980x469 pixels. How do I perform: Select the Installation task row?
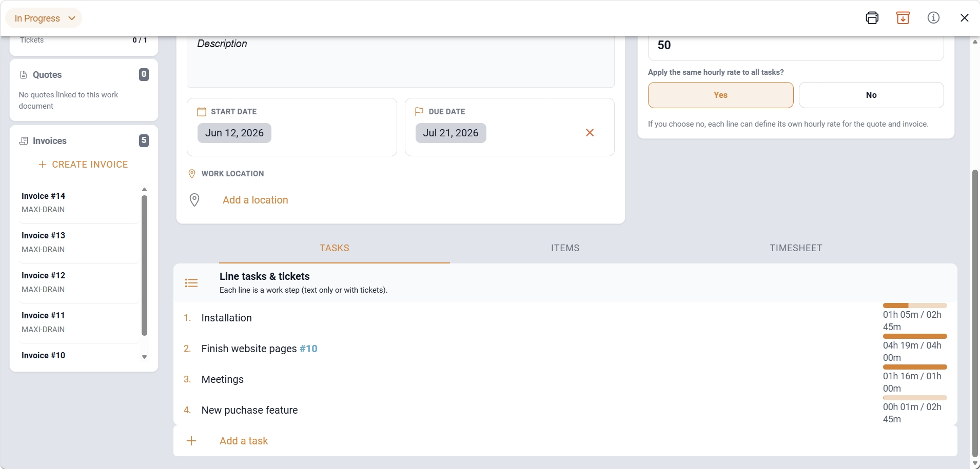pyautogui.click(x=565, y=318)
